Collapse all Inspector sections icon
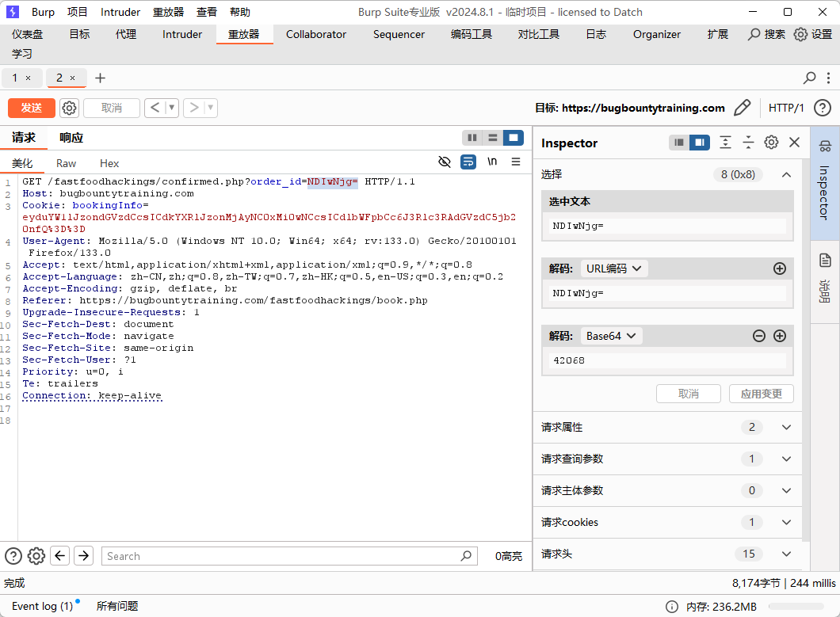 coord(748,143)
